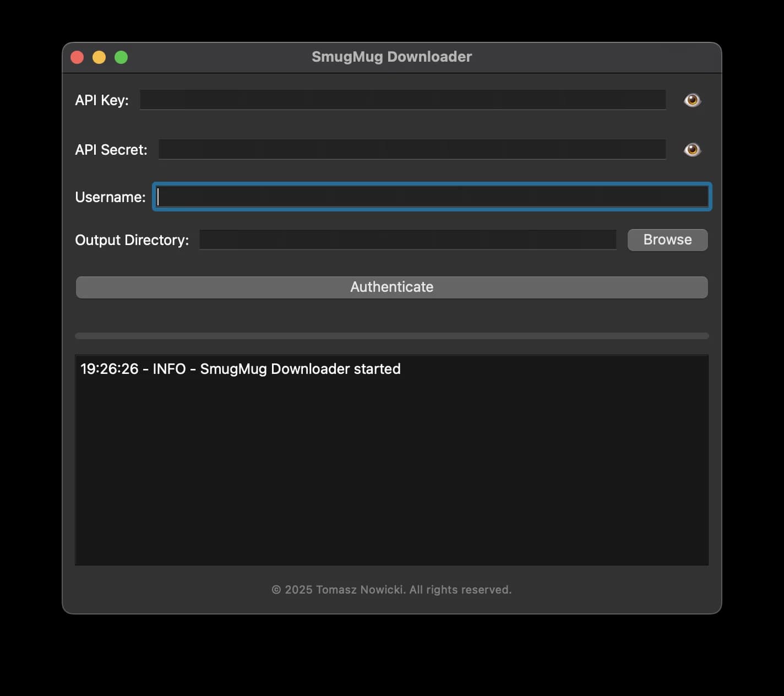784x696 pixels.
Task: Click the SmugMug Downloader title bar
Action: tap(391, 57)
